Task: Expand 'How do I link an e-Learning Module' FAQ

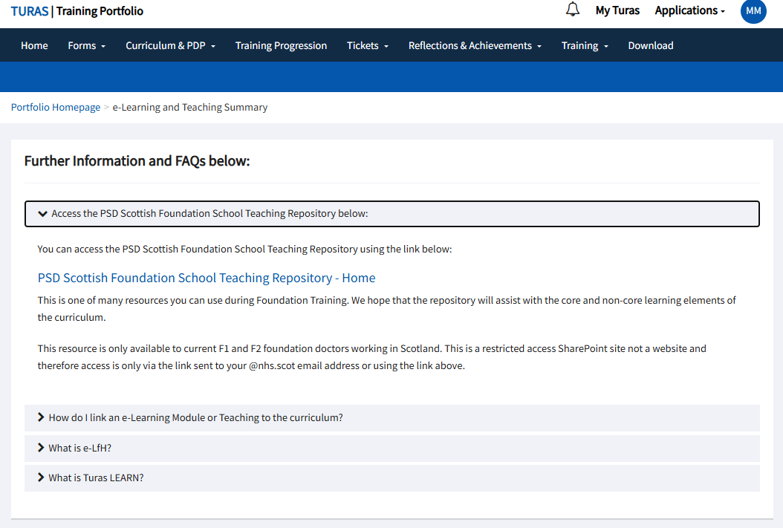Action: click(x=392, y=418)
